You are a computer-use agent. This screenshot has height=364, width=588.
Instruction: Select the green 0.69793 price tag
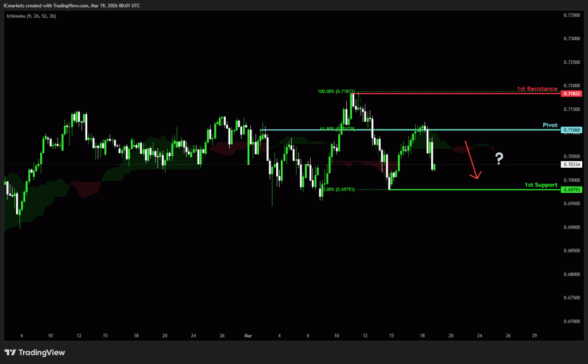tap(572, 189)
